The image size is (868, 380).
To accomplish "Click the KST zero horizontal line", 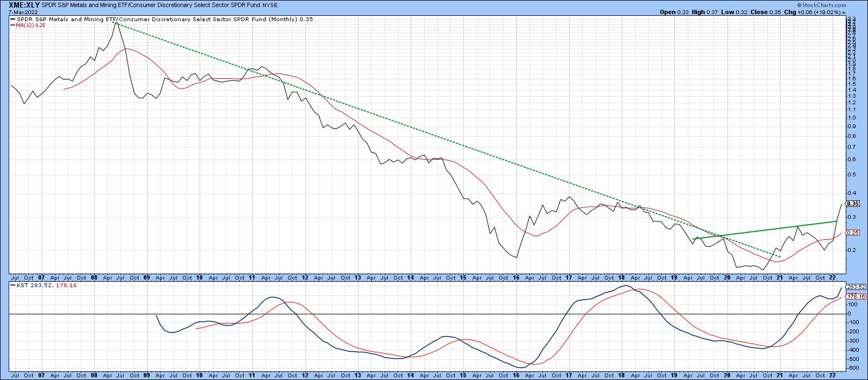I will pyautogui.click(x=380, y=314).
